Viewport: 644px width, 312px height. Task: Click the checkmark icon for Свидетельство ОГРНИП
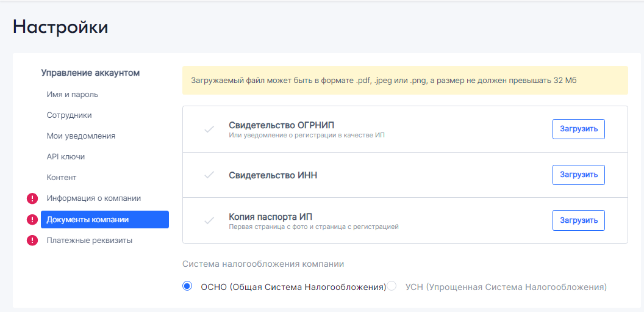pos(209,129)
